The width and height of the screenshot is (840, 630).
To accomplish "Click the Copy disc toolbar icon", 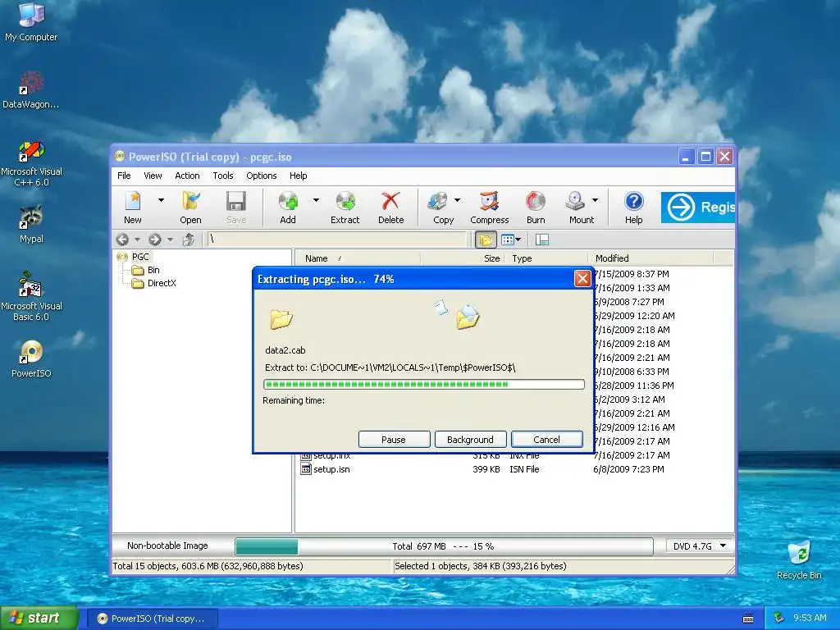I will click(443, 208).
